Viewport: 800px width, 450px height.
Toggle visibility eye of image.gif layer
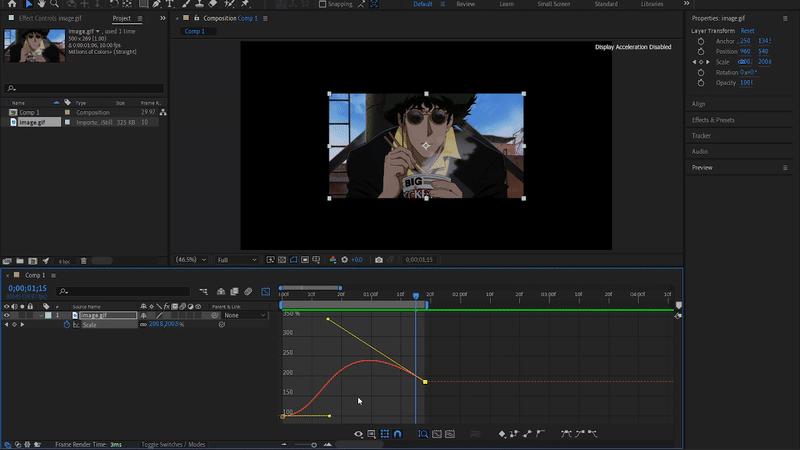tap(7, 315)
